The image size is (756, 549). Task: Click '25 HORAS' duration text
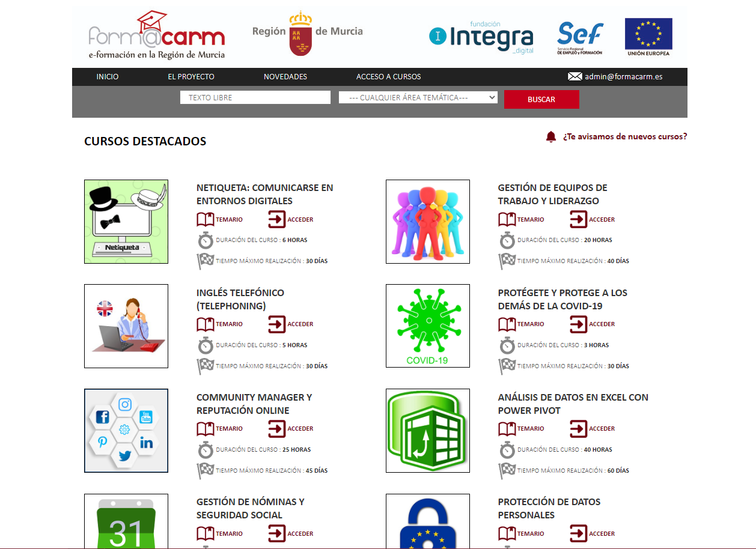[x=296, y=450]
